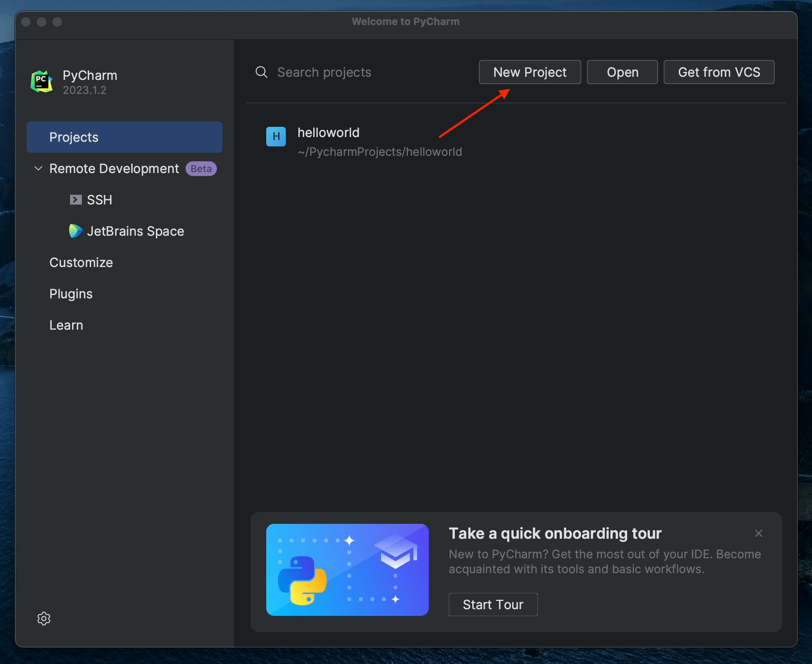Select JetBrains Space under Remote Development
Image resolution: width=812 pixels, height=664 pixels.
tap(135, 231)
